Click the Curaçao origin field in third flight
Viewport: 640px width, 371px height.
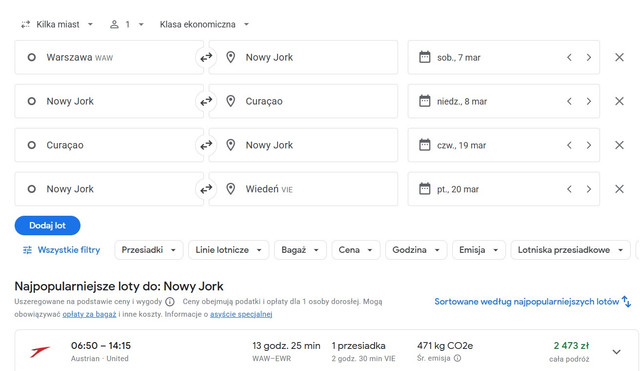point(109,145)
